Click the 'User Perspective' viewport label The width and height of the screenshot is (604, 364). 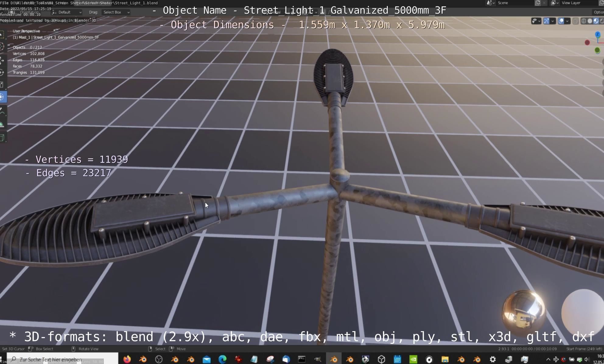[x=26, y=31]
